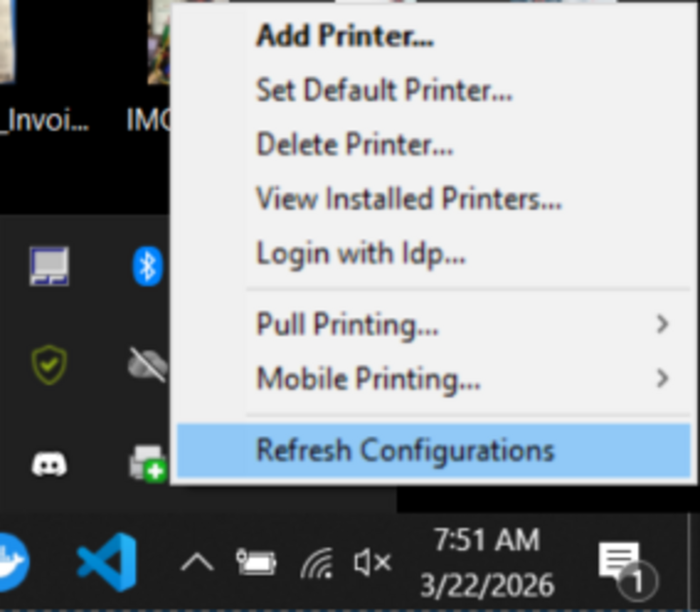Unmute via the muted speaker icon
700x612 pixels.
371,562
